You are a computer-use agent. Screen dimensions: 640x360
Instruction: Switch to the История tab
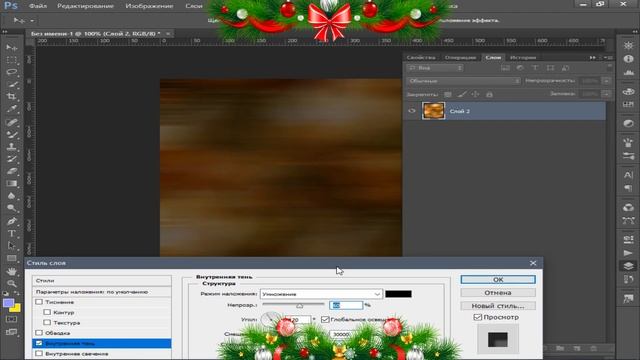point(523,58)
